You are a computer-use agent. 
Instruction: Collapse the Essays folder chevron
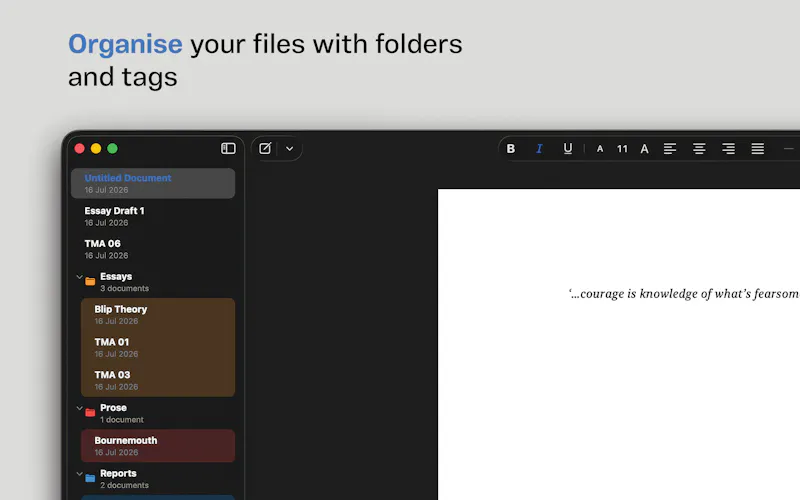[x=79, y=277]
